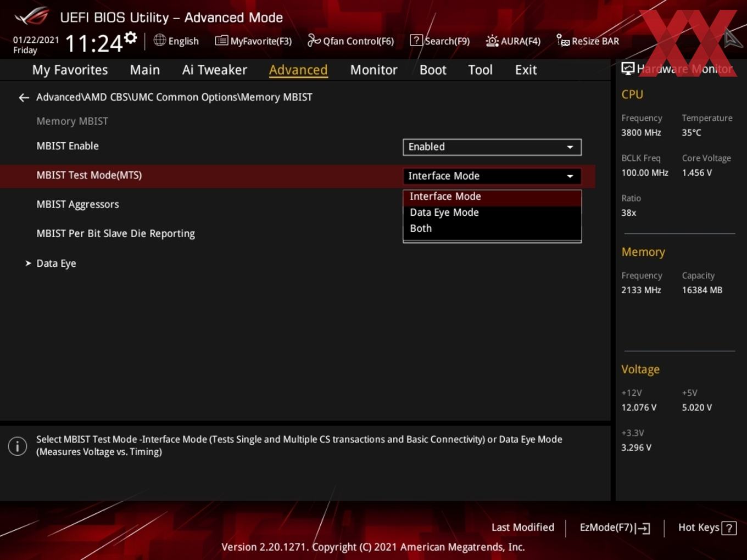747x560 pixels.
Task: Click the globe language icon
Action: point(159,40)
